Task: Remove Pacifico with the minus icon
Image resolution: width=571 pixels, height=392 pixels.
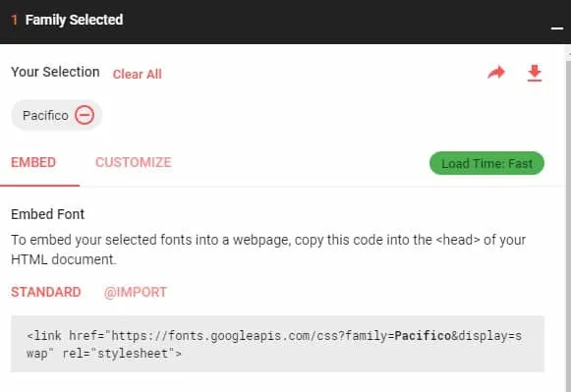Action: [85, 115]
